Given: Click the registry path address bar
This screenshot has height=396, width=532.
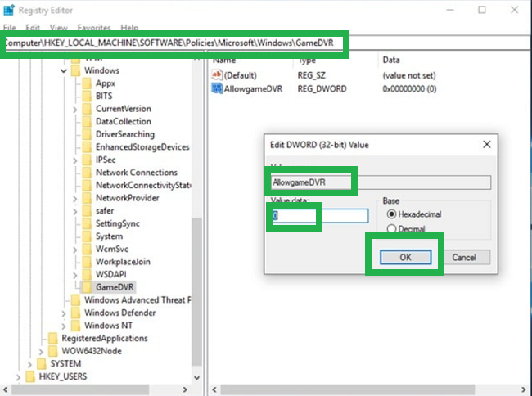Looking at the screenshot, I should pyautogui.click(x=266, y=43).
